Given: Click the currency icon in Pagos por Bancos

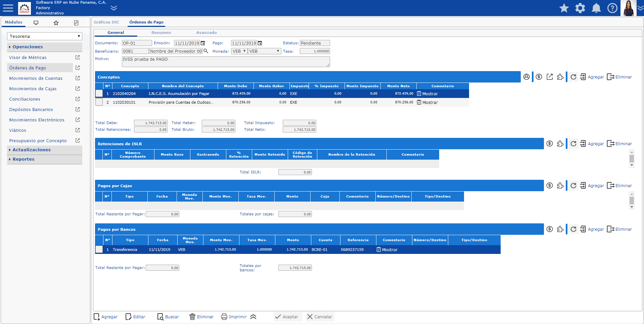Looking at the screenshot, I should 550,229.
